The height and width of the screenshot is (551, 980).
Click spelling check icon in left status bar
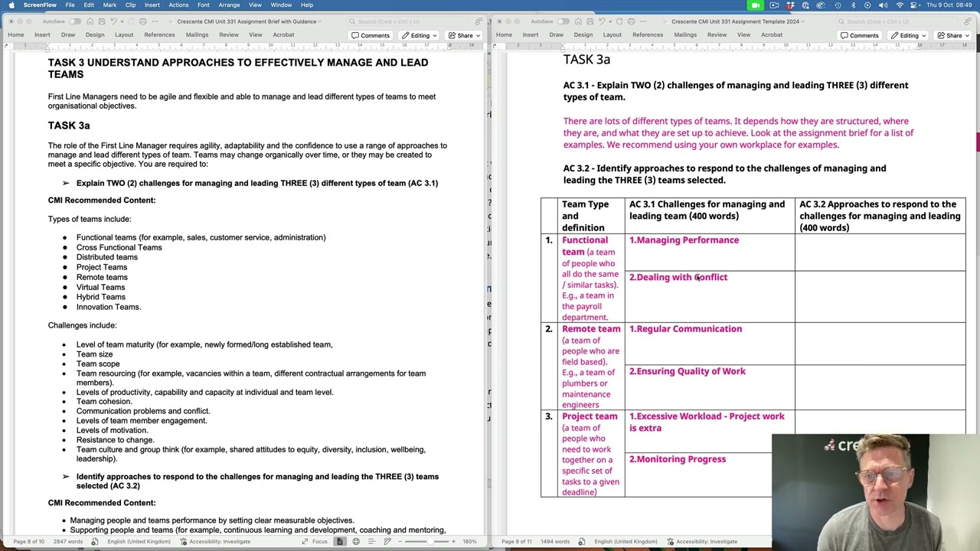click(95, 542)
